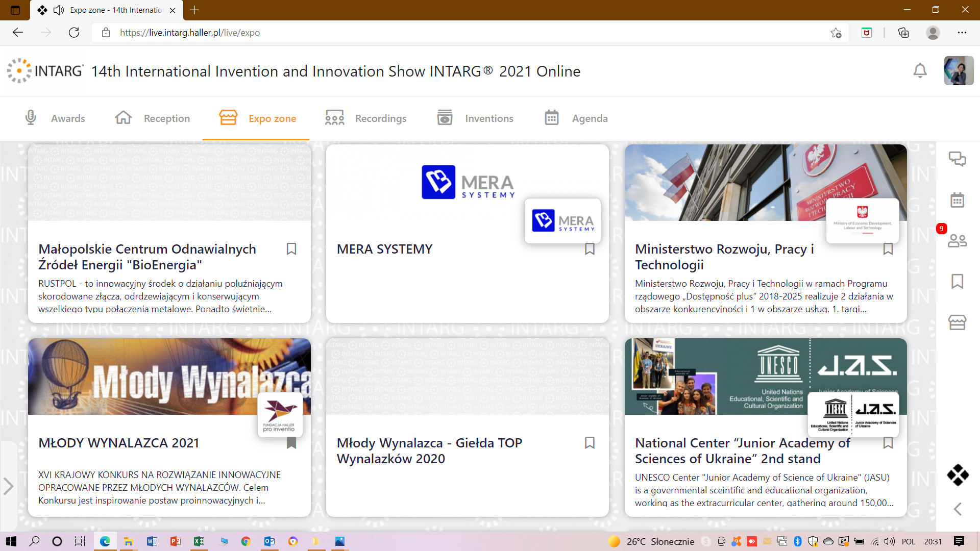Add page to favorites star icon
The width and height of the screenshot is (980, 551).
coord(836,33)
